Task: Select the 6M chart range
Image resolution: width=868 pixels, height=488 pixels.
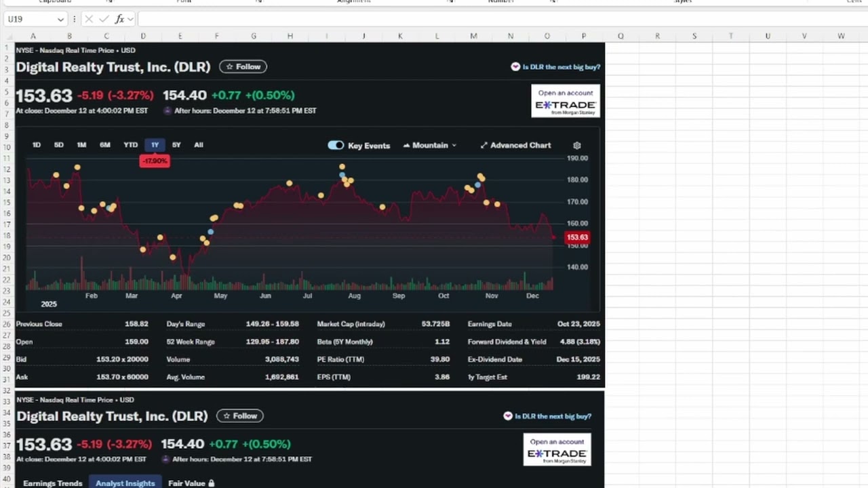Action: click(x=105, y=145)
